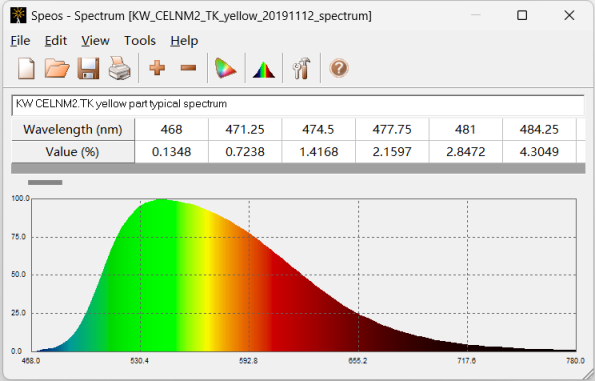This screenshot has width=596, height=381.
Task: Show the chromaticity color triangle icon
Action: pyautogui.click(x=225, y=68)
